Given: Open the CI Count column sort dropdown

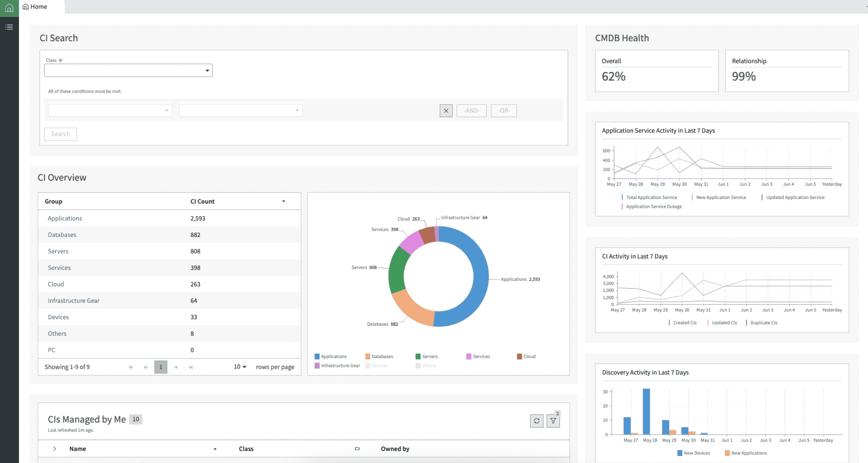Looking at the screenshot, I should click(284, 201).
